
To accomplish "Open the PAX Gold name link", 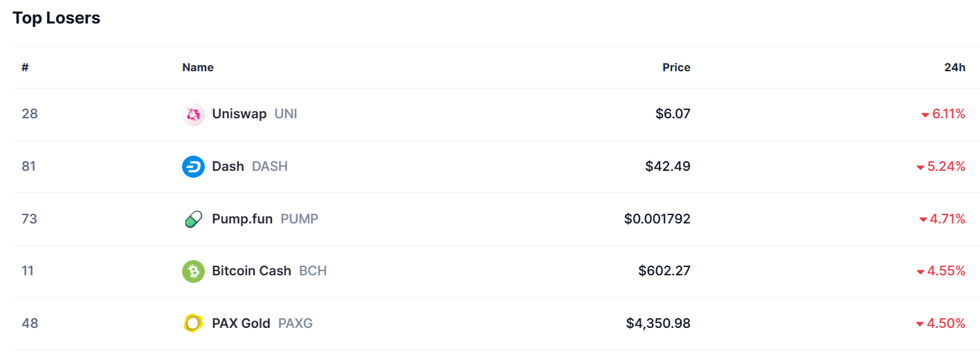I will point(241,323).
